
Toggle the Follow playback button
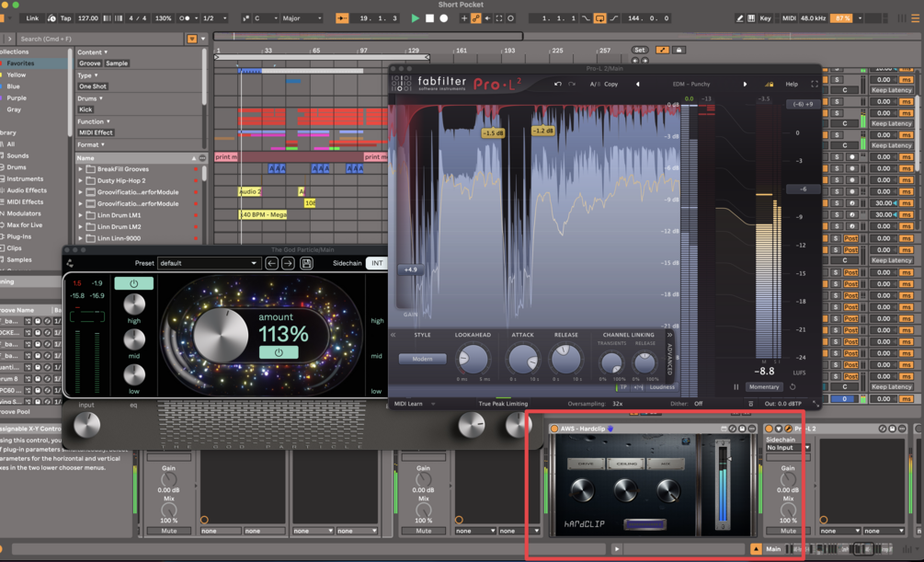(342, 18)
